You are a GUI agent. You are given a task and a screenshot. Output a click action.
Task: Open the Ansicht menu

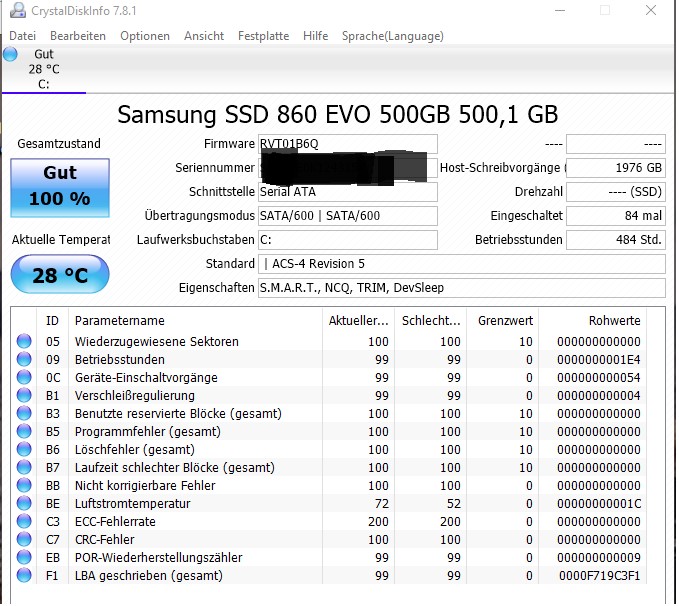point(204,36)
